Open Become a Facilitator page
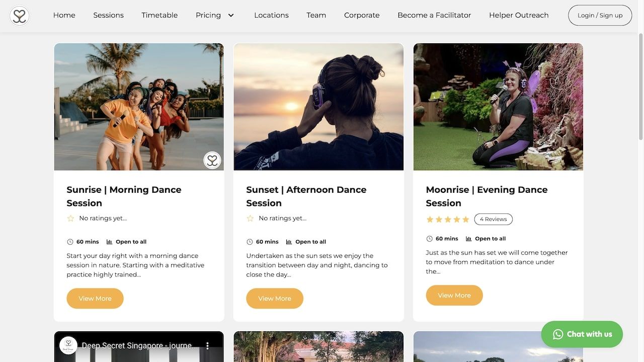Viewport: 644px width, 362px height. (434, 15)
